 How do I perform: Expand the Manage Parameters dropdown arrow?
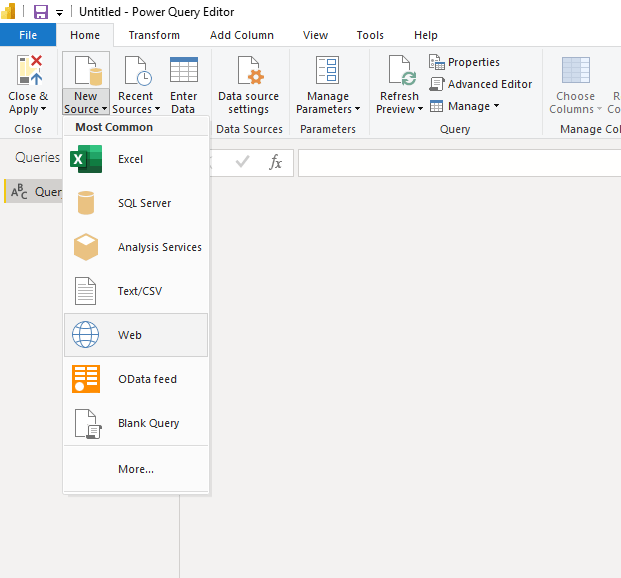[357, 109]
